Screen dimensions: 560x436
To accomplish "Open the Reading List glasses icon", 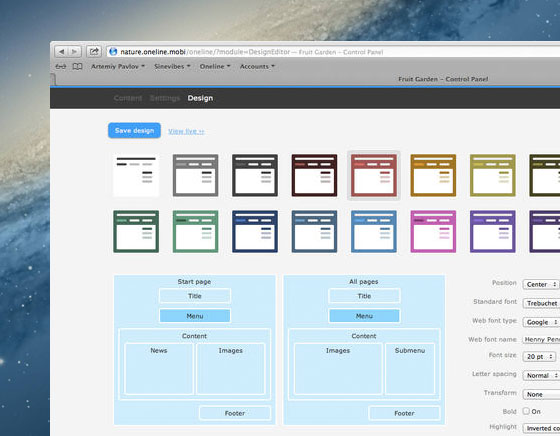I will pos(61,66).
